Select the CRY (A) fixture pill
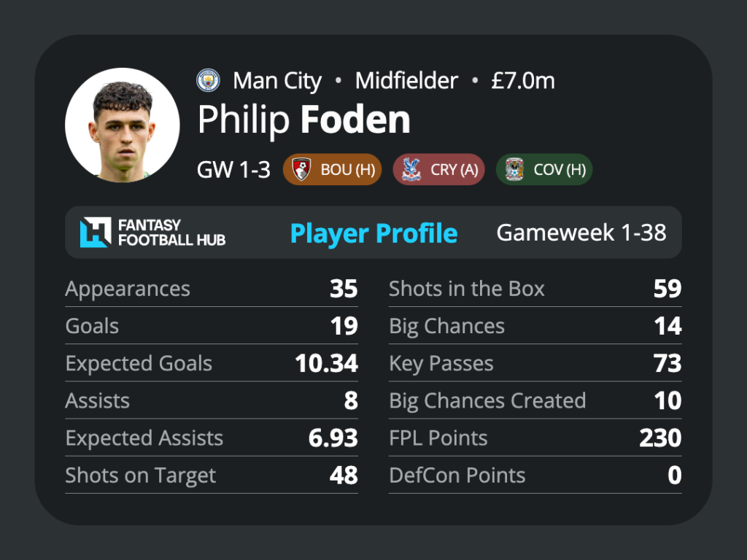747x560 pixels. click(x=438, y=169)
